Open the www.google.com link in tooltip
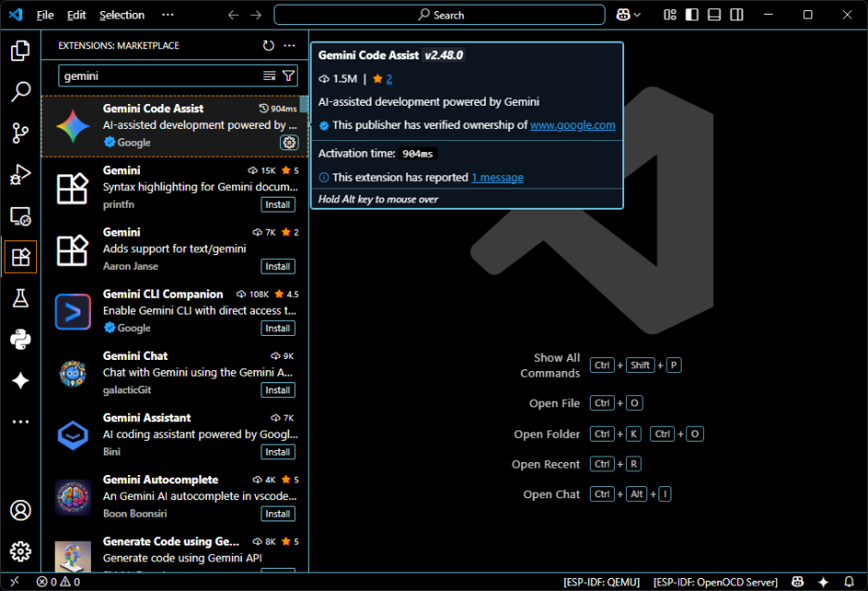This screenshot has width=868, height=591. [572, 125]
